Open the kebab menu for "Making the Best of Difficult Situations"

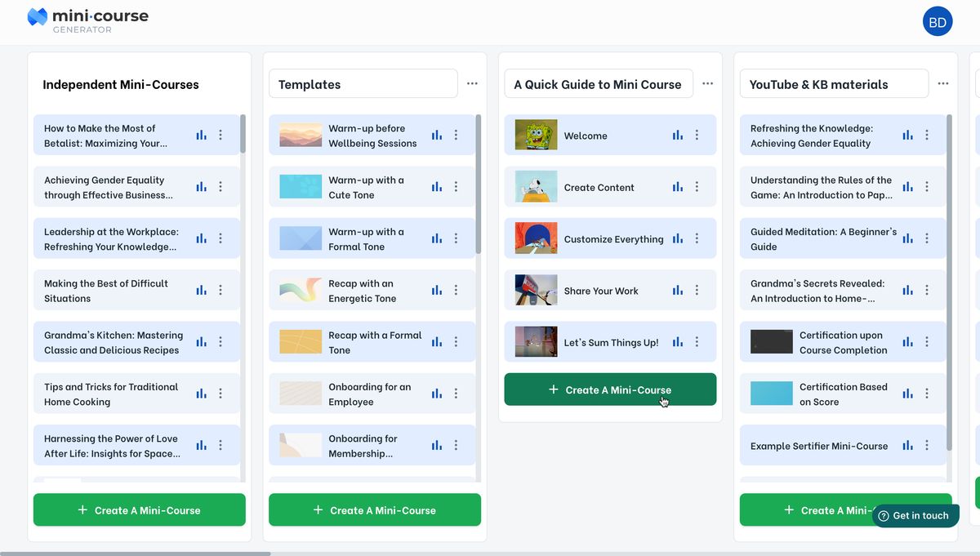[220, 290]
